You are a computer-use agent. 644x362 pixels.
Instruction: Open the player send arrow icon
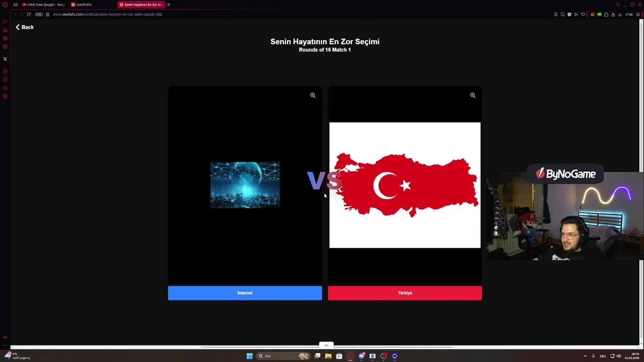point(576,15)
